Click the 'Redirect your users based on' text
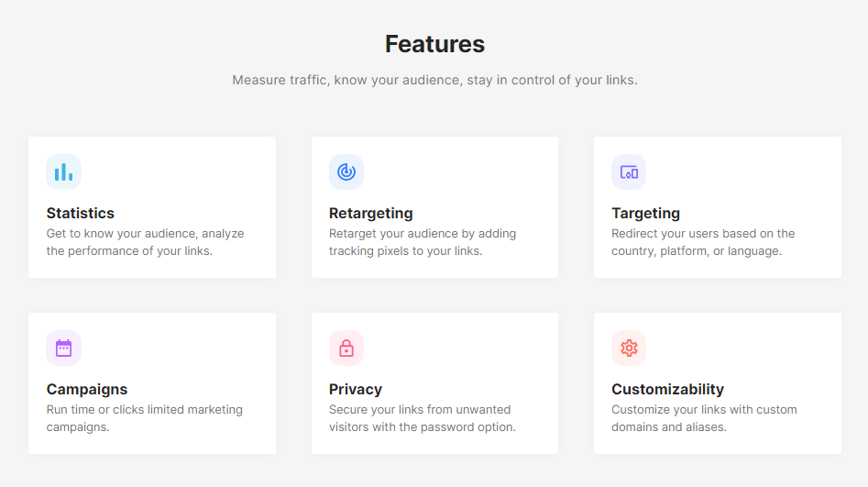868x487 pixels. point(703,242)
